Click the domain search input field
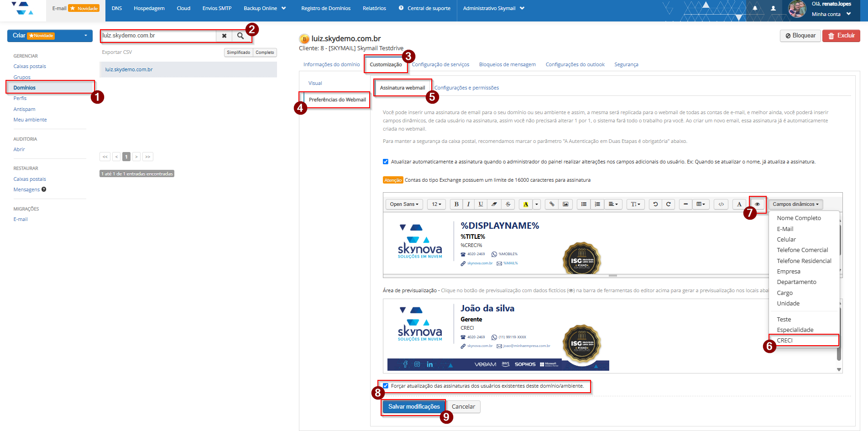868x431 pixels. click(157, 36)
